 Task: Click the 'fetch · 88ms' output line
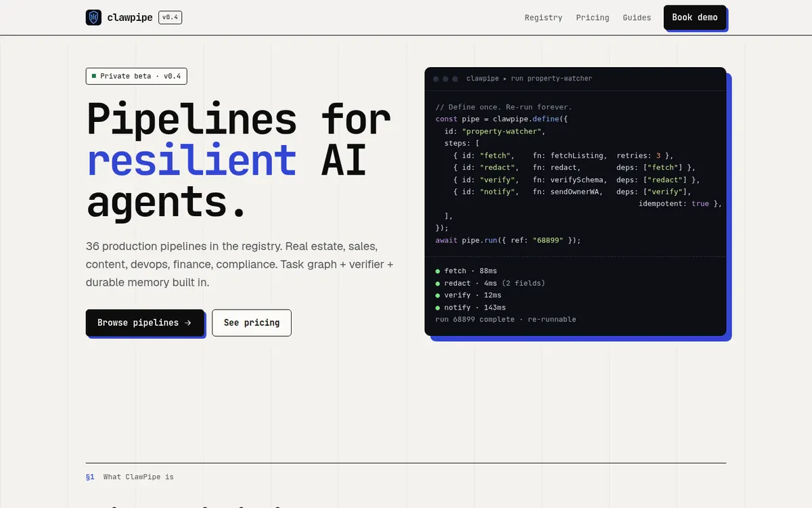click(466, 271)
